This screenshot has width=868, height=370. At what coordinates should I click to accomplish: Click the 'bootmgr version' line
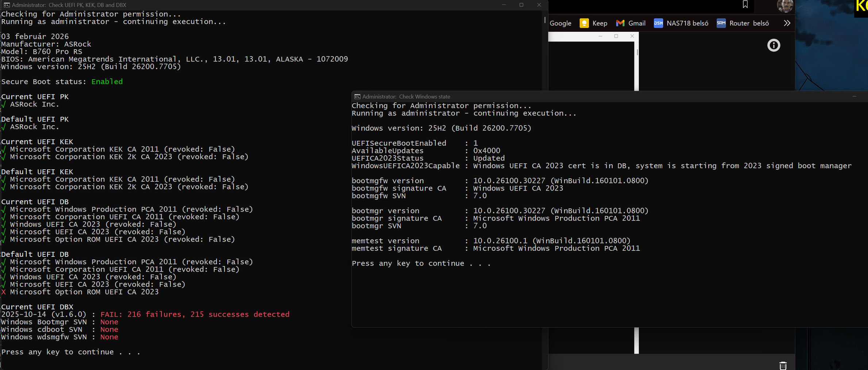coord(500,211)
